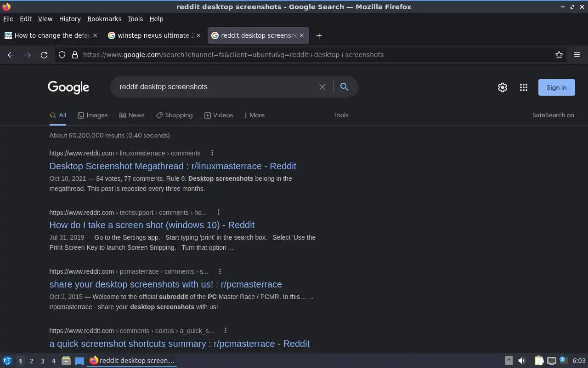Open the SafeSearch on setting
The width and height of the screenshot is (588, 368).
[553, 115]
